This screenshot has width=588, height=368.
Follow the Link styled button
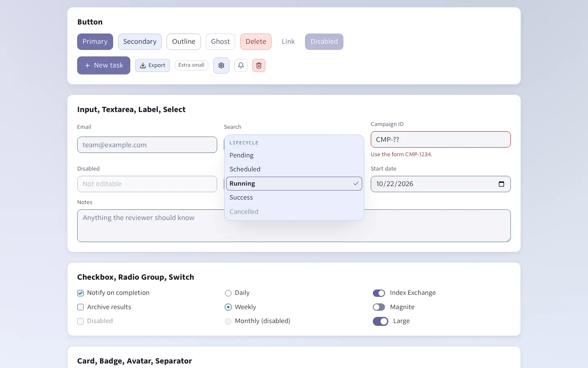288,42
